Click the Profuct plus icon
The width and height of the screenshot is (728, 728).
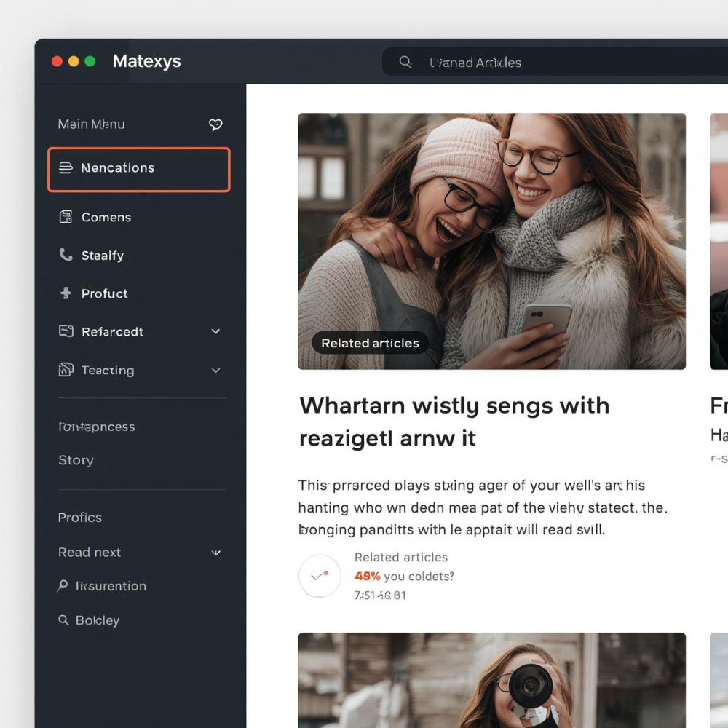[x=66, y=293]
